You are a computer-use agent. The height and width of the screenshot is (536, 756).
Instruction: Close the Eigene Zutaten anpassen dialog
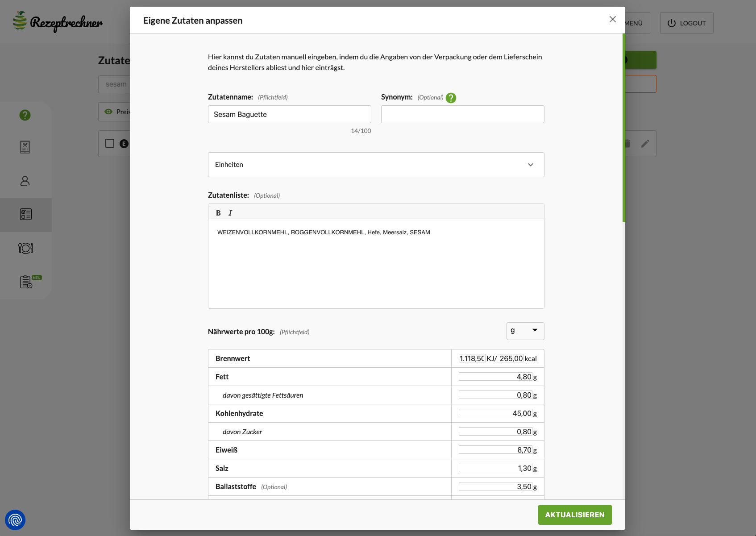[x=612, y=19]
